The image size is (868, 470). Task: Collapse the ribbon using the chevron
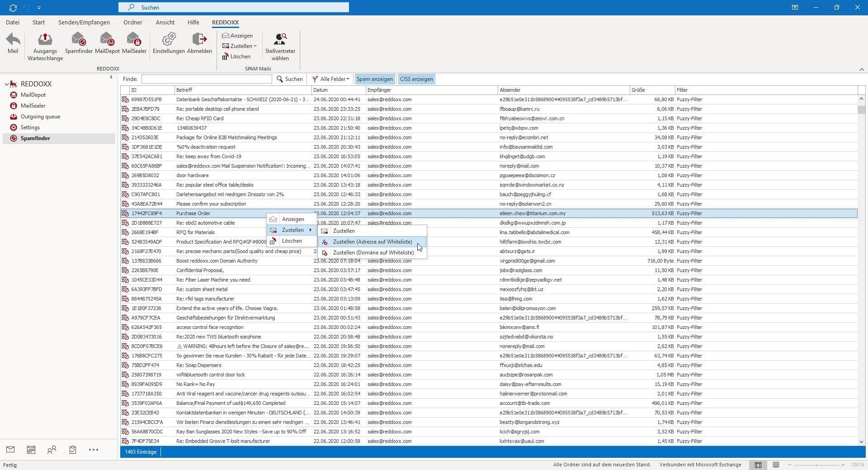(862, 69)
